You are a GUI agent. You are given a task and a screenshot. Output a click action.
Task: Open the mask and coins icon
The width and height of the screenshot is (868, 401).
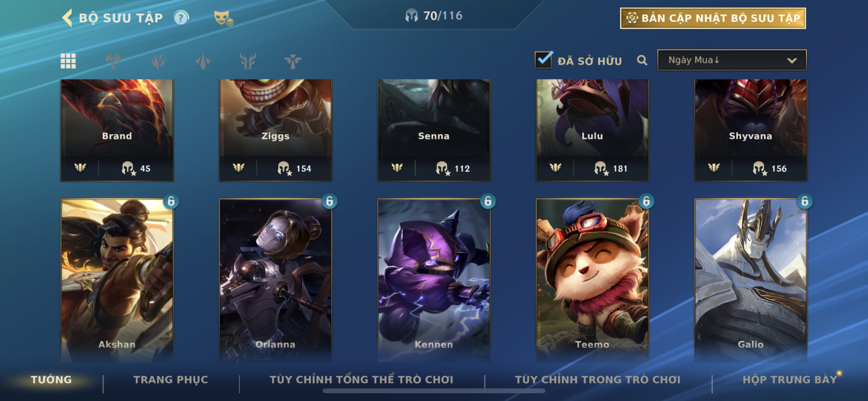223,18
